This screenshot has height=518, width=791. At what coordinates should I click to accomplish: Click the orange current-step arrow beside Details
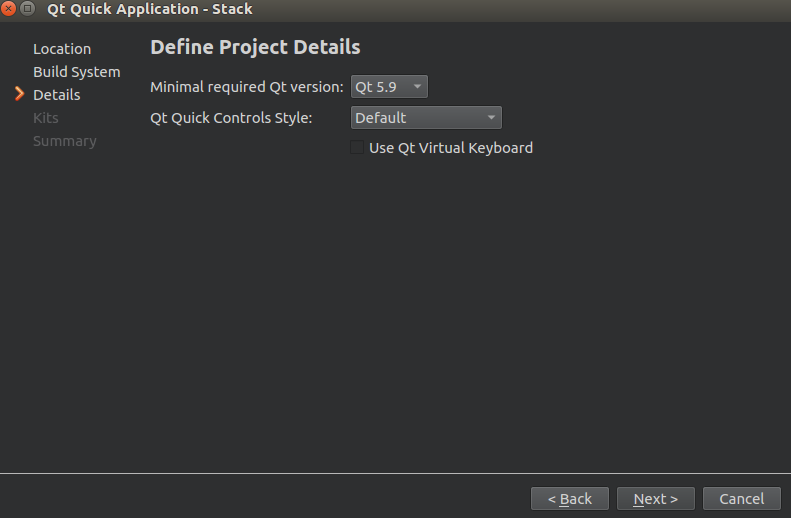point(20,94)
